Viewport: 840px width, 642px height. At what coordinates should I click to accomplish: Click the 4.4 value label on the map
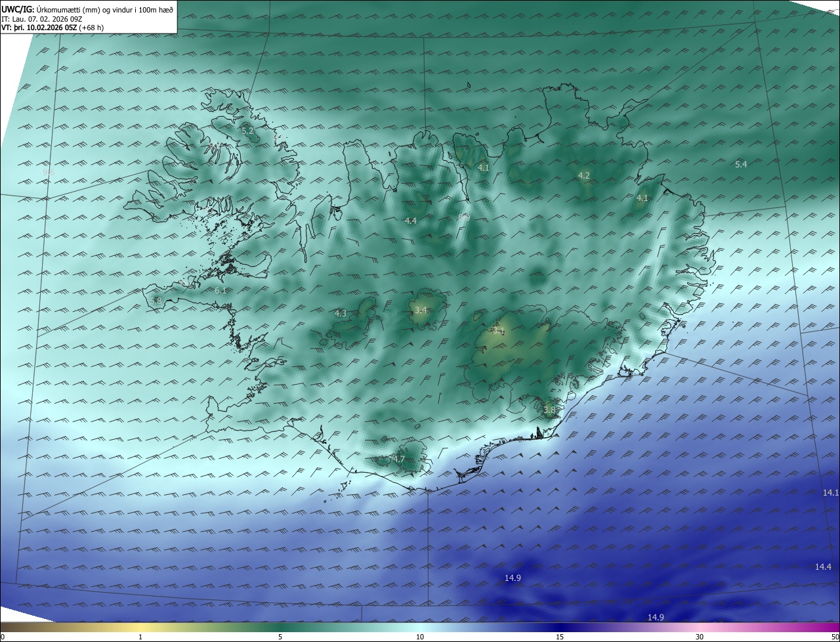(x=411, y=221)
